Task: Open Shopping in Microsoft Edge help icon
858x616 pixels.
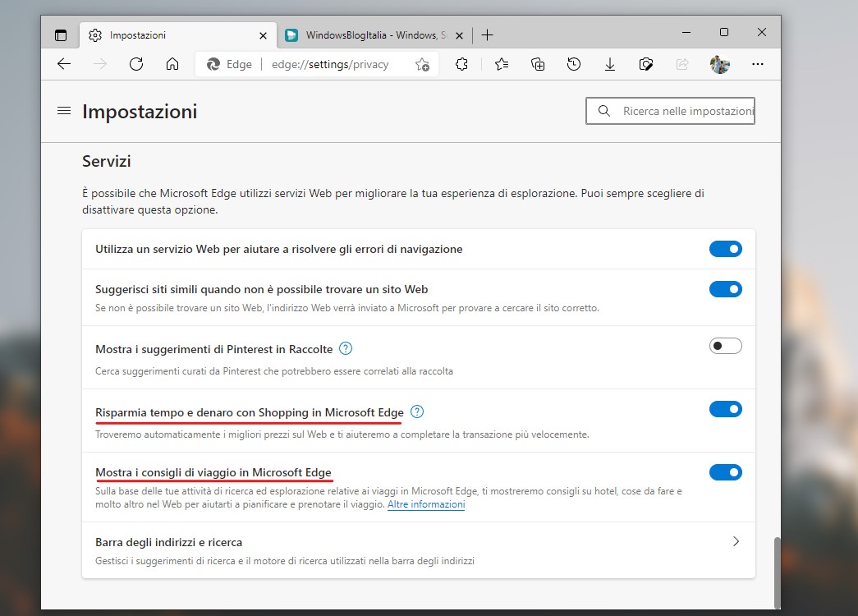Action: coord(417,411)
